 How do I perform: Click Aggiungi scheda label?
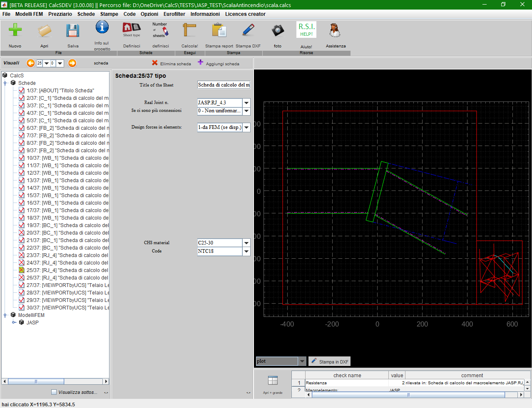pos(222,64)
